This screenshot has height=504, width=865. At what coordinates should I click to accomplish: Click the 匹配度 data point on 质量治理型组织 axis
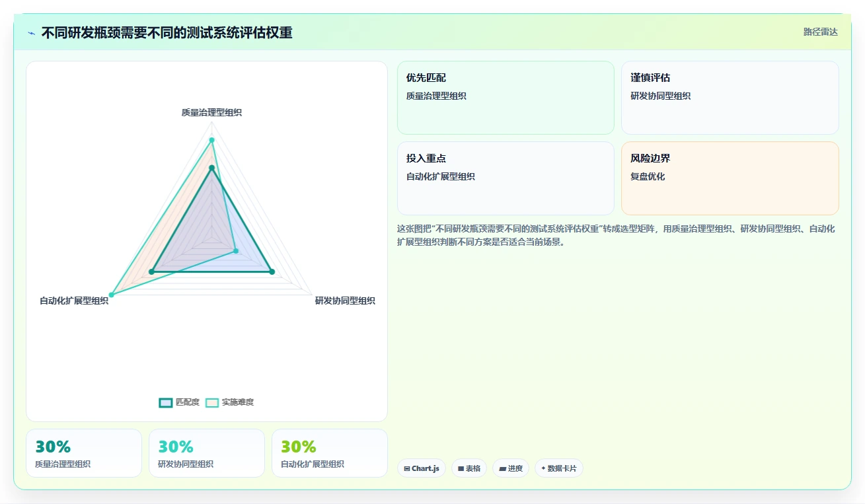211,168
